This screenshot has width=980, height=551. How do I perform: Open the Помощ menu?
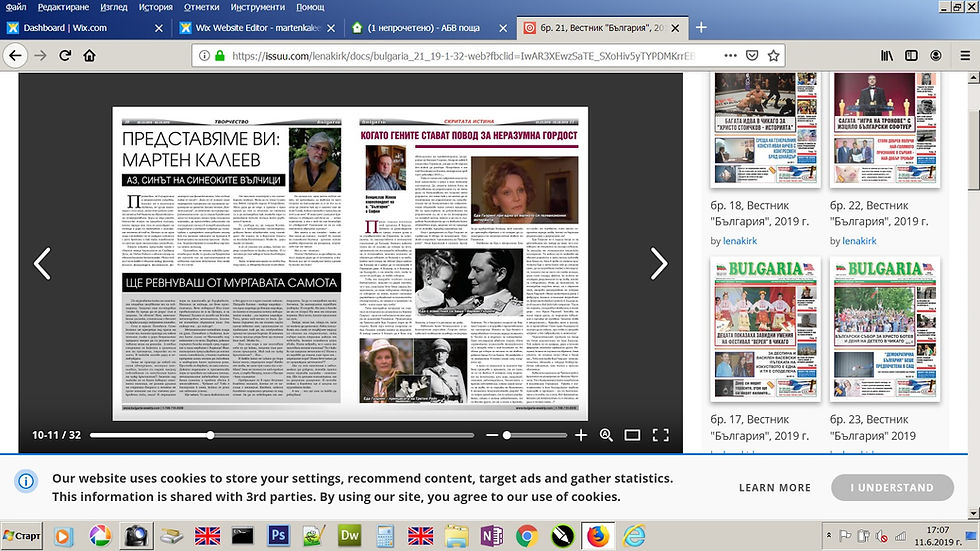(310, 7)
